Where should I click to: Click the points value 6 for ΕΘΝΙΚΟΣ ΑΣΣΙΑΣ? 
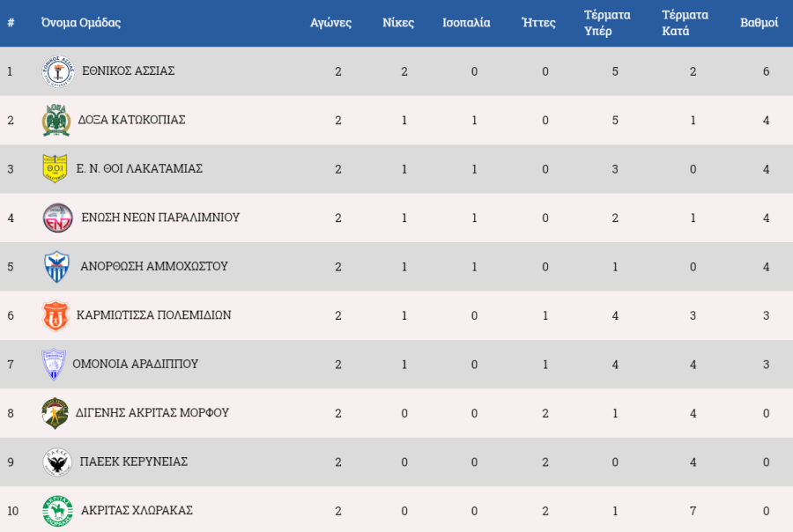coord(767,71)
